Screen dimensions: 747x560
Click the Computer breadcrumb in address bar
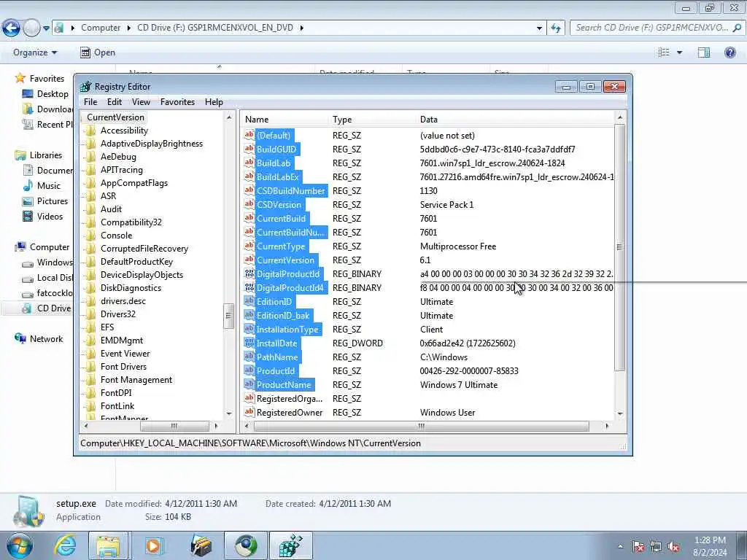pyautogui.click(x=101, y=28)
